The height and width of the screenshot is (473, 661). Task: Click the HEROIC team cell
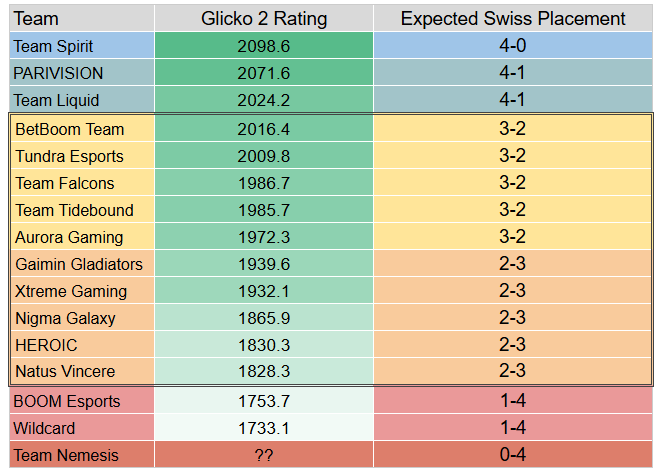83,344
